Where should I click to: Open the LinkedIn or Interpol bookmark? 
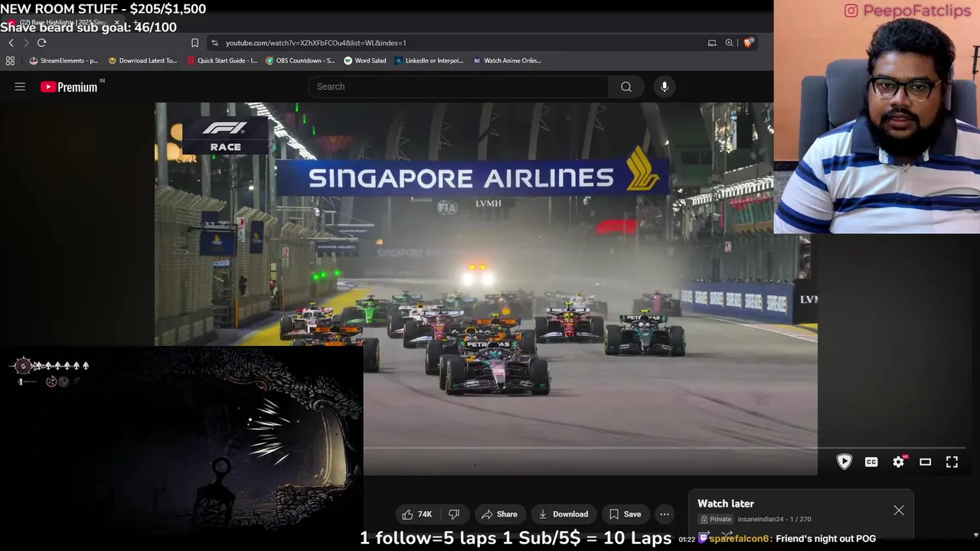[x=429, y=60]
